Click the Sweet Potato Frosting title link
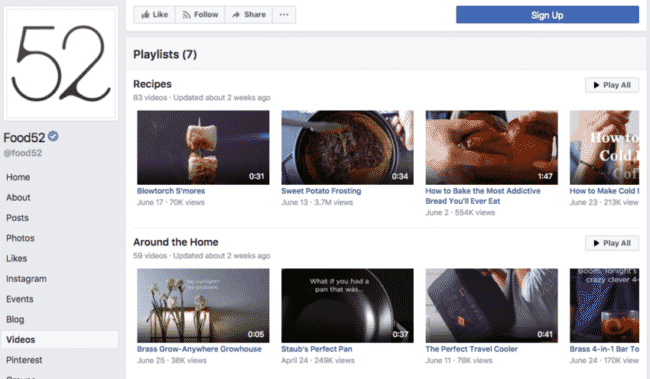This screenshot has height=379, width=650. click(x=321, y=191)
